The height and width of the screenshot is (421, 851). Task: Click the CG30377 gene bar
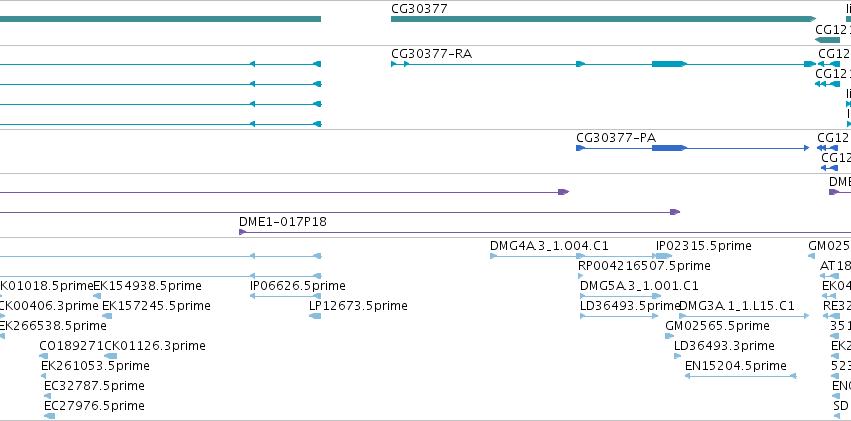point(603,19)
